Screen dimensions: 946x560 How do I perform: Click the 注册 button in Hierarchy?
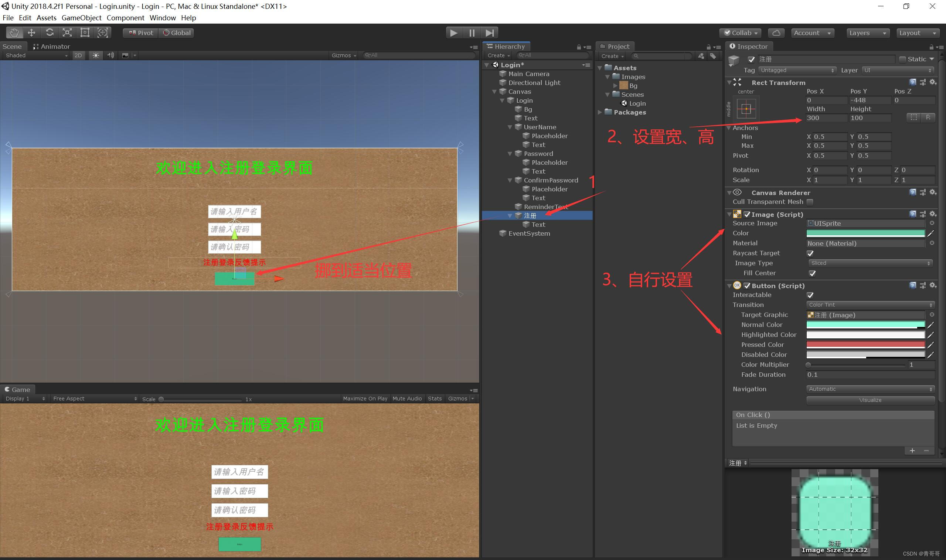530,215
